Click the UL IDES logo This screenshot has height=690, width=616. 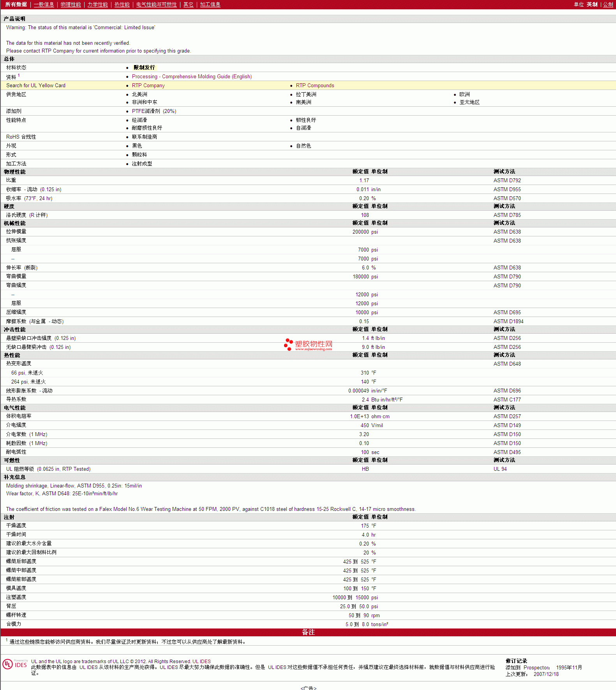[15, 664]
